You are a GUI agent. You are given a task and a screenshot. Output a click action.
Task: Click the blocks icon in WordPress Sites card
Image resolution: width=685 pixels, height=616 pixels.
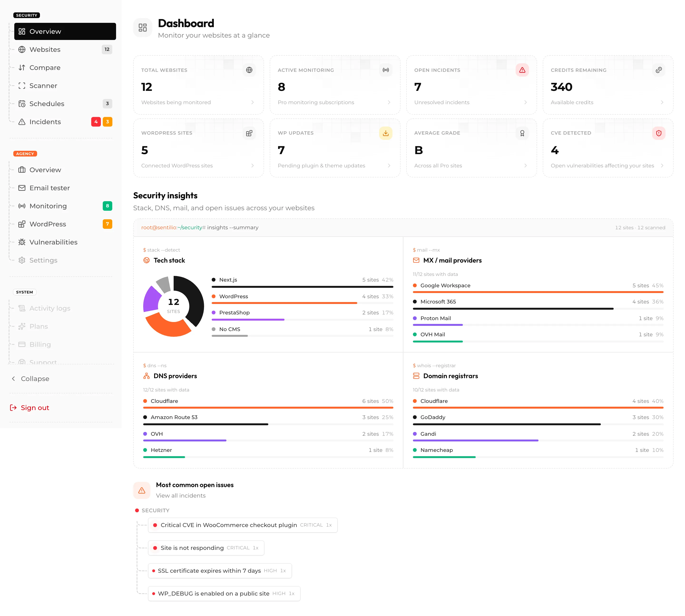coord(249,133)
